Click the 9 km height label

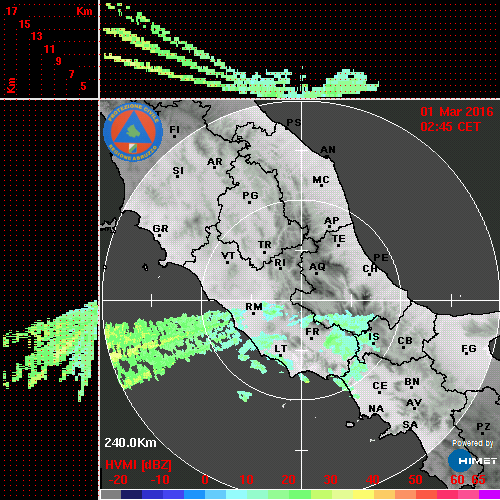point(58,61)
